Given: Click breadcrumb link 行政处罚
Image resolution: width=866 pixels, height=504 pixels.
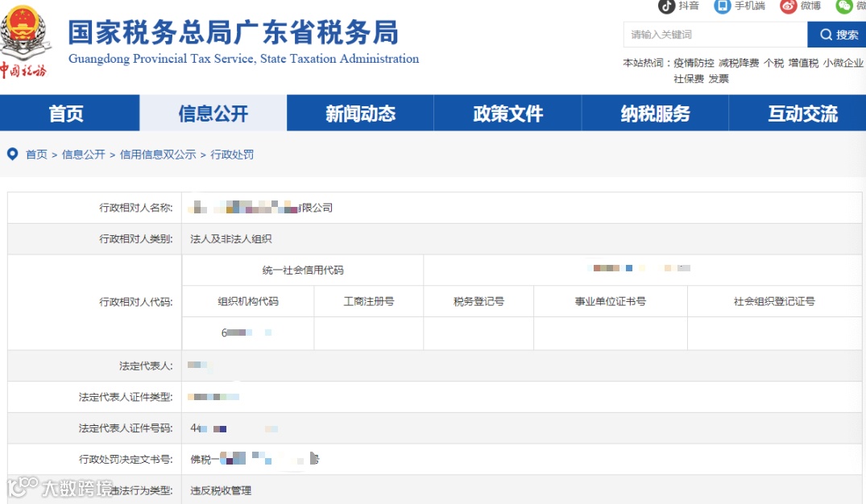Looking at the screenshot, I should pyautogui.click(x=232, y=155).
